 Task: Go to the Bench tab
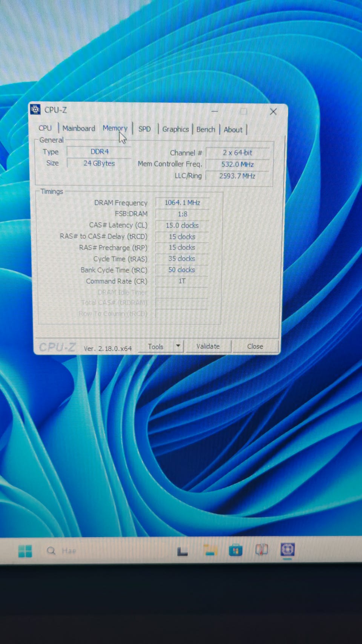206,129
